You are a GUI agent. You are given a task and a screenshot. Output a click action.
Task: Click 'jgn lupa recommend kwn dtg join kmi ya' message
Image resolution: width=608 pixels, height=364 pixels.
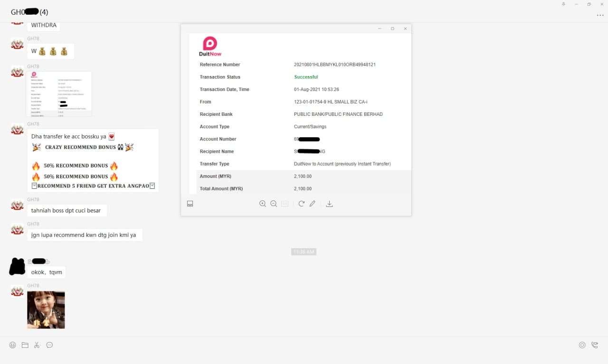(84, 235)
